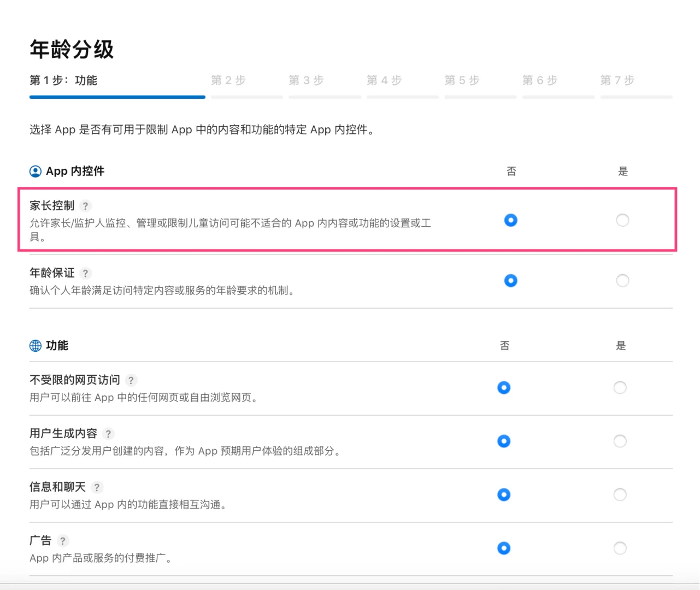This screenshot has height=590, width=700.
Task: Jump to 第 7 步
Action: (617, 80)
